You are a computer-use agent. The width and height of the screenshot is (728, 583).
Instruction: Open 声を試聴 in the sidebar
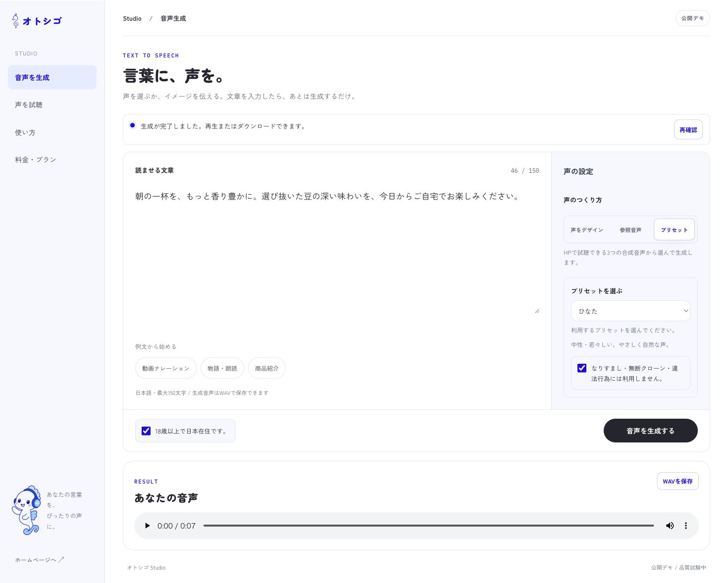click(52, 104)
